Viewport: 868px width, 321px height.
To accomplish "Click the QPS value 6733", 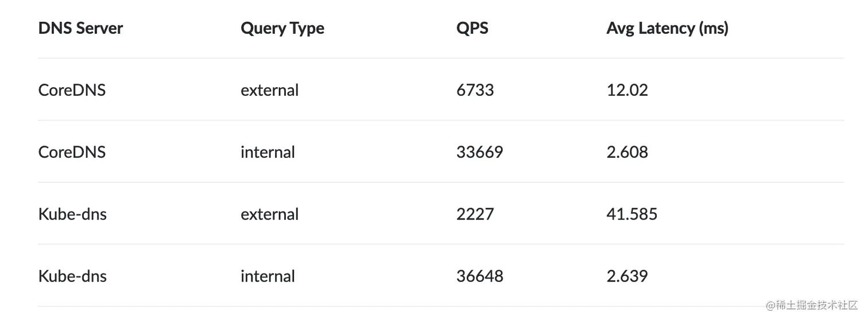I will (x=475, y=90).
